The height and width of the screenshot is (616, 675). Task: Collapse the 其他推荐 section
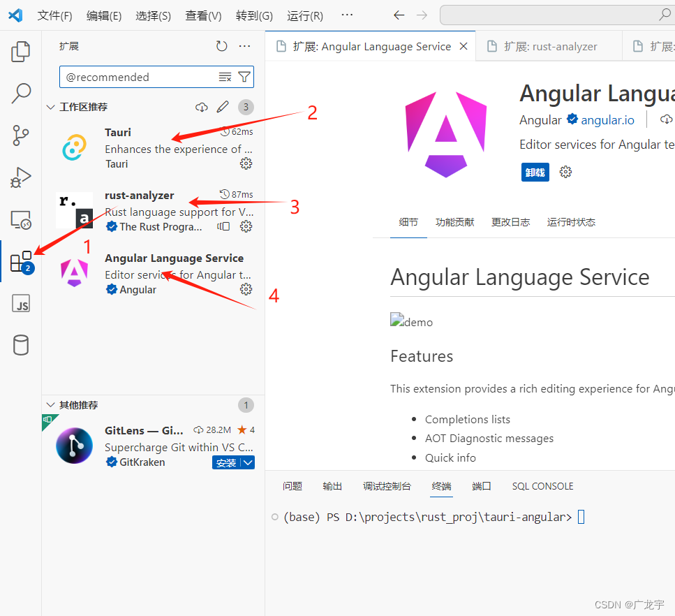tap(50, 405)
